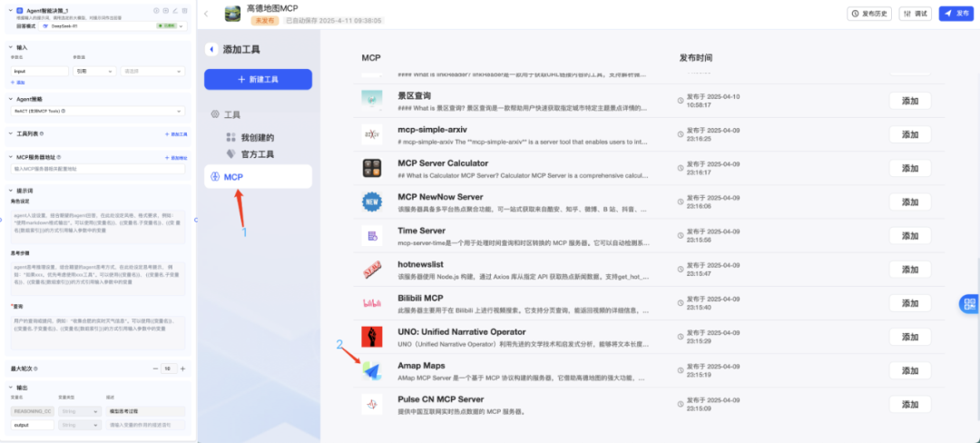Open String type dropdown for output row
Viewport: 980px width, 443px height.
click(x=79, y=425)
